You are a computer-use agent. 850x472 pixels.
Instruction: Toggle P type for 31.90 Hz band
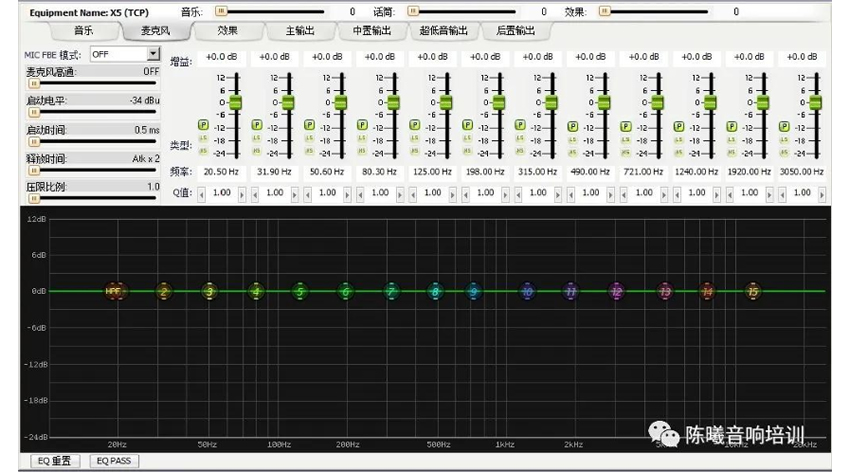pos(256,125)
